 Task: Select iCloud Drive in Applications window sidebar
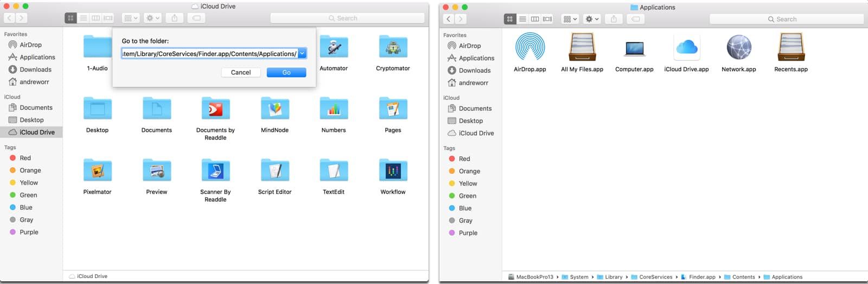pyautogui.click(x=476, y=133)
